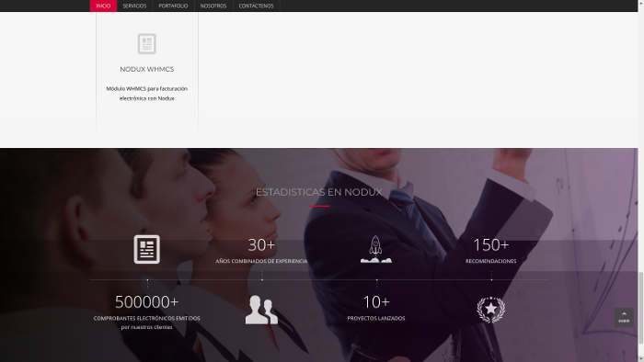Open the PORTAFOLIO menu item
The image size is (644, 362).
[x=173, y=6]
